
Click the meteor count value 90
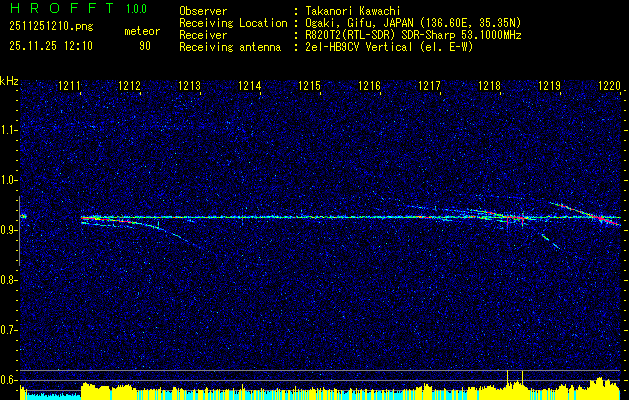145,46
